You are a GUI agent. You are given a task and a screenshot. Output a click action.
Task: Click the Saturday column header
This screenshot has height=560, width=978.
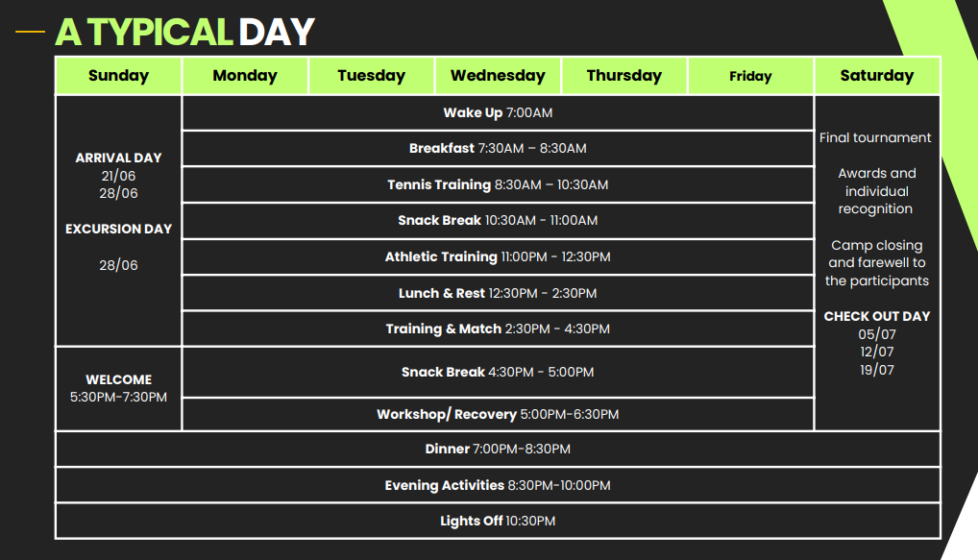pos(877,76)
